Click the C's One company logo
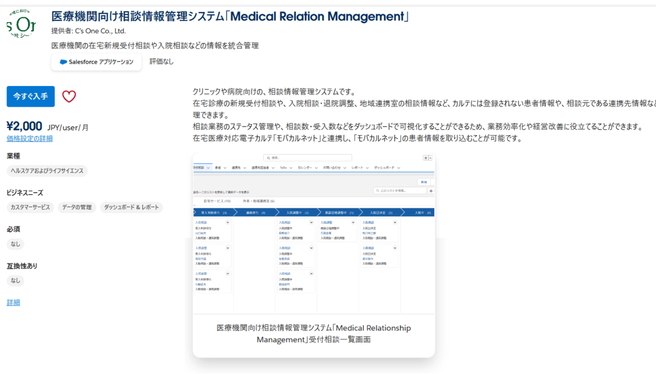The height and width of the screenshot is (374, 656). (x=21, y=24)
